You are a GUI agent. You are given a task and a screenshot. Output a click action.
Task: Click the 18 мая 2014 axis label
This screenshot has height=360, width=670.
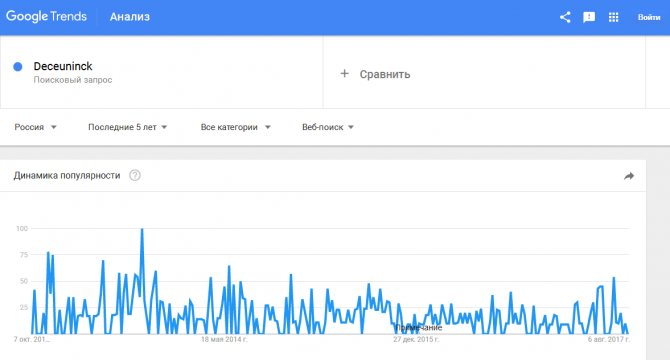[224, 340]
